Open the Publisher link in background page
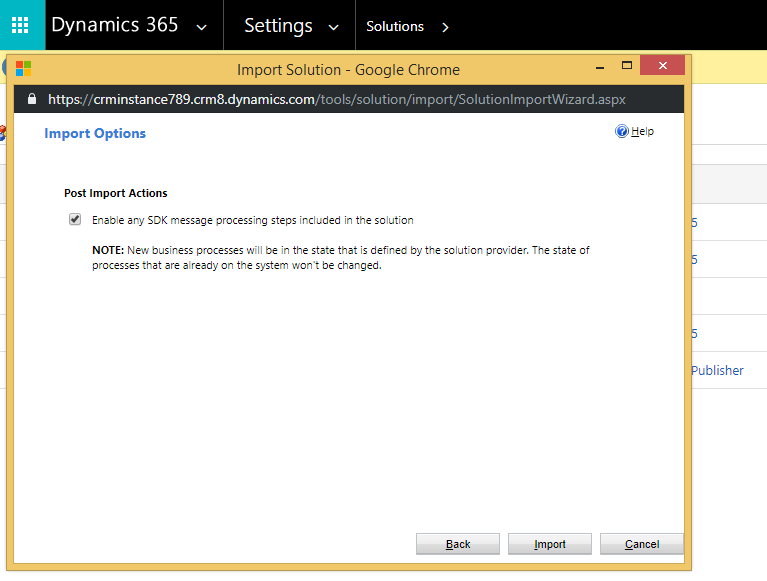 (717, 371)
